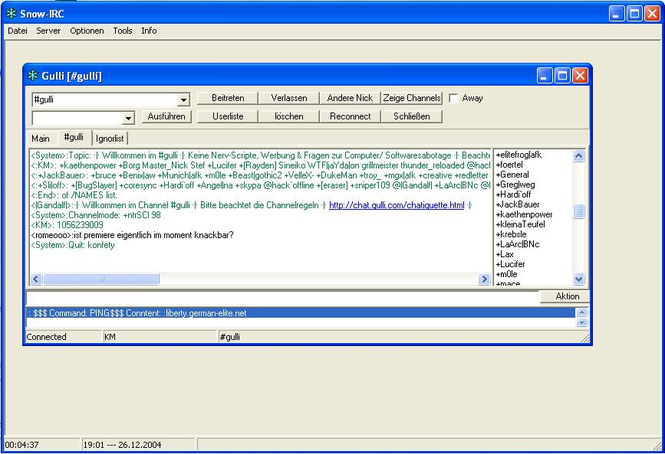Open the Ignorlist tab

pos(110,138)
